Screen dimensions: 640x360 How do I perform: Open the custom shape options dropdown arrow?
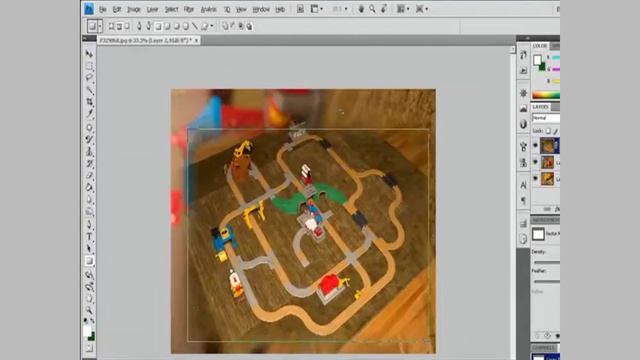[212, 26]
